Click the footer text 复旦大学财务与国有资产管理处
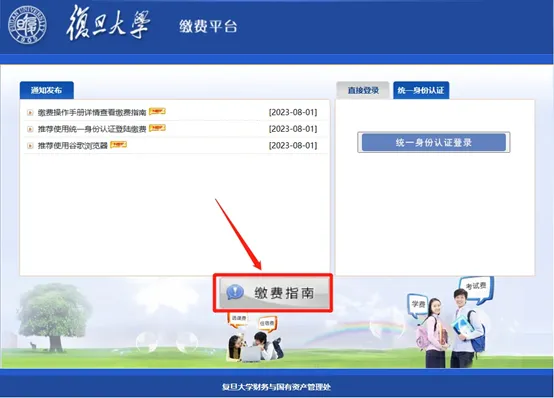554x398 pixels. (276, 387)
